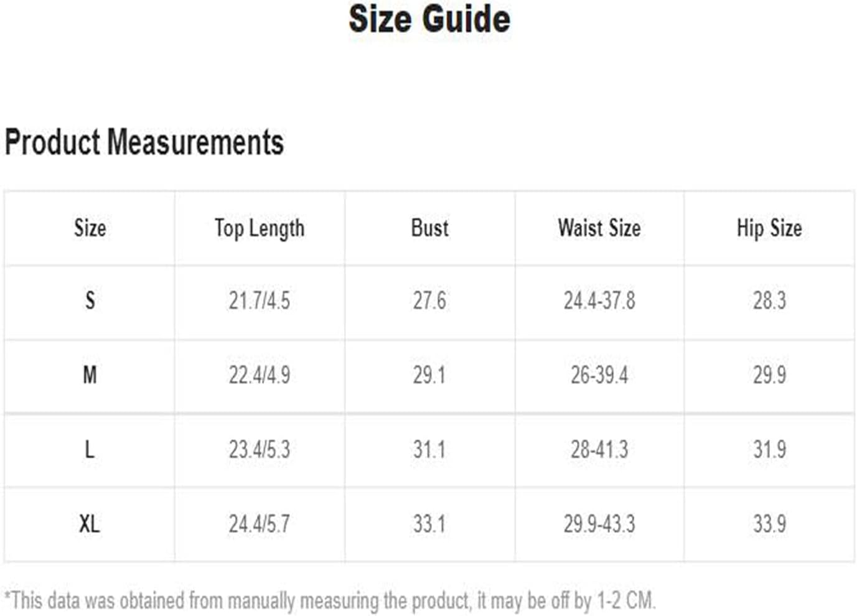
Task: Select the S size row label
Action: (x=90, y=301)
